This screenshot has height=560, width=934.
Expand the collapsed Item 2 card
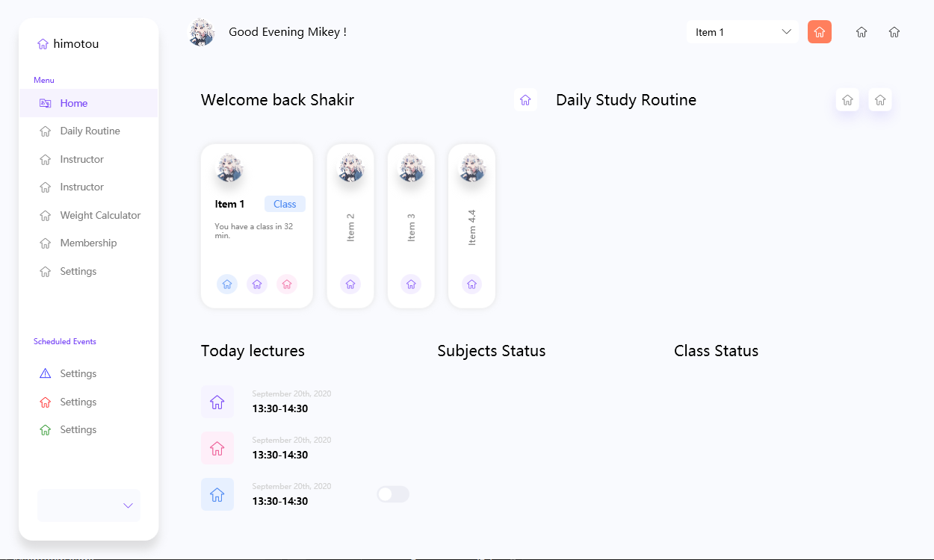(350, 225)
